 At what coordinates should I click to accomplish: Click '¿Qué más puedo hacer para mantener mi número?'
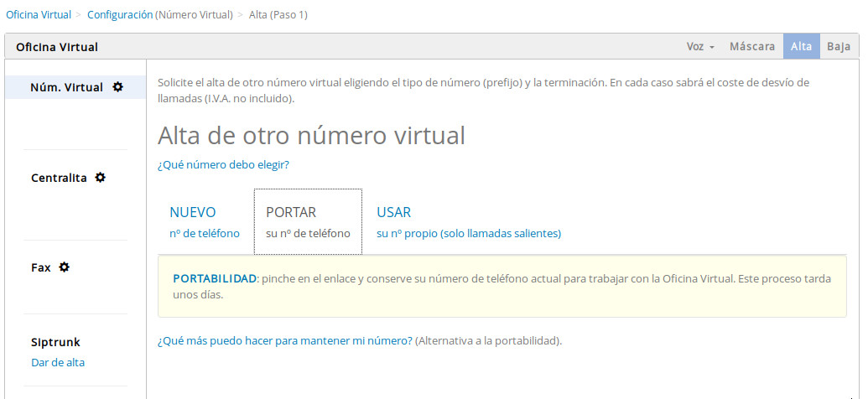click(285, 341)
